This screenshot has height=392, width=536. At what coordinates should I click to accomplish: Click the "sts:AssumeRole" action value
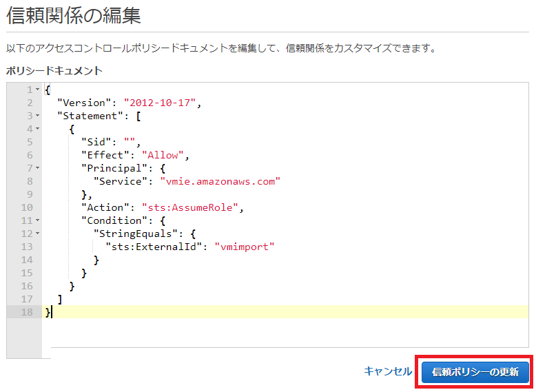coord(189,207)
